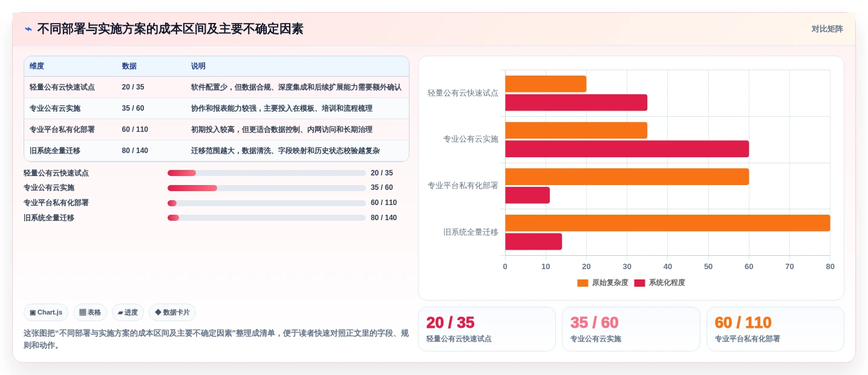Click the 80 / 140 value beside progress bar

pyautogui.click(x=384, y=218)
